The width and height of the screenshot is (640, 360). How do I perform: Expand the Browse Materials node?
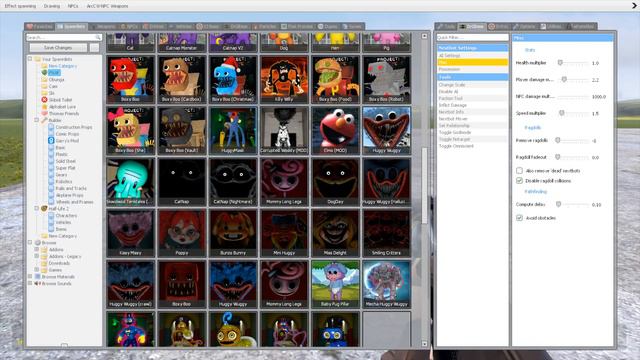[x=30, y=276]
